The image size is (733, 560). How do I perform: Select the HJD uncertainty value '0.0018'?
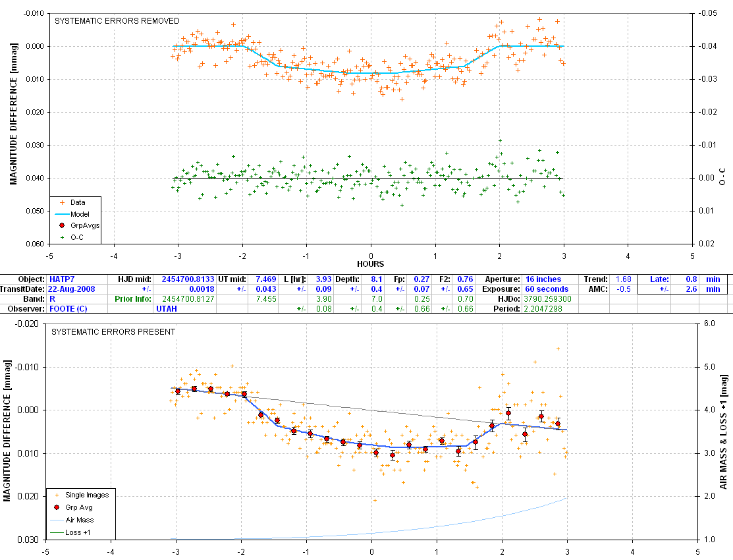202,289
